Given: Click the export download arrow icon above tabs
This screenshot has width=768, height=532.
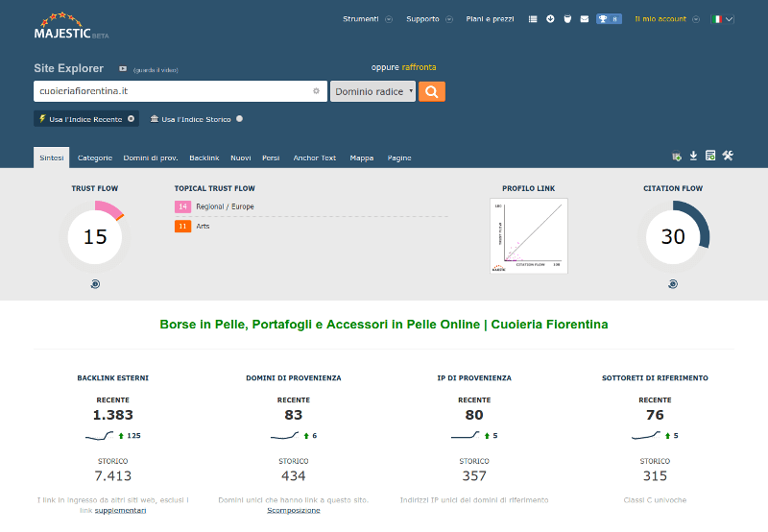Looking at the screenshot, I should coord(693,156).
